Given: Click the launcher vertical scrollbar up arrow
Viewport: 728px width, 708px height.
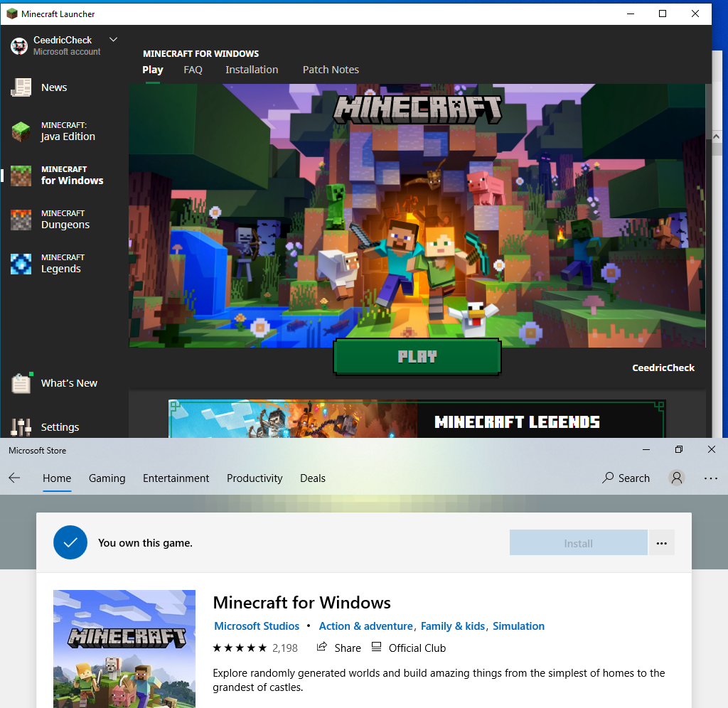Looking at the screenshot, I should coord(717,136).
